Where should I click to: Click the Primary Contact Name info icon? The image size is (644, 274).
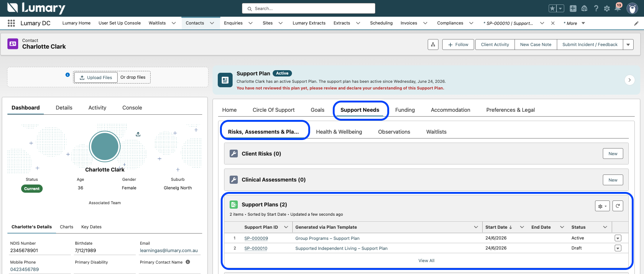188,262
